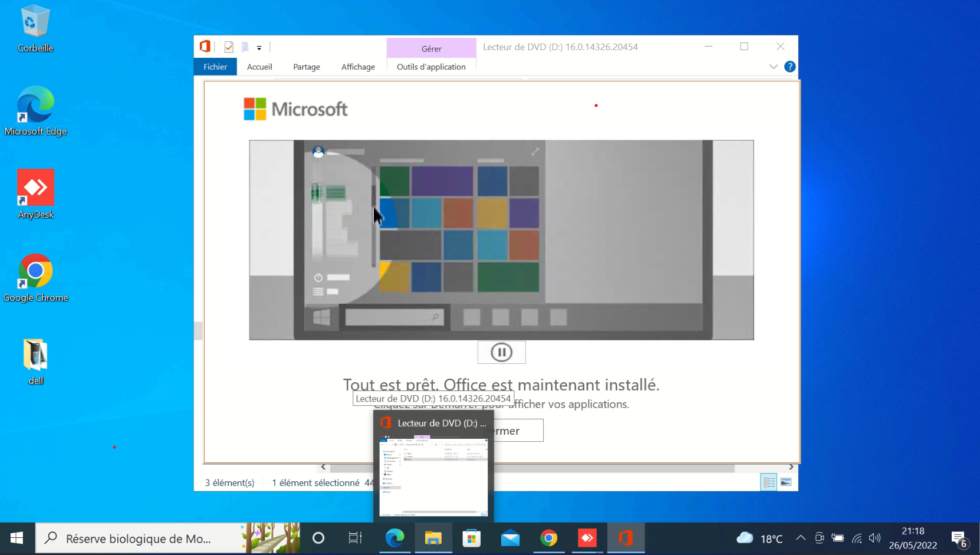
Task: Open the notification center icon
Action: click(959, 538)
